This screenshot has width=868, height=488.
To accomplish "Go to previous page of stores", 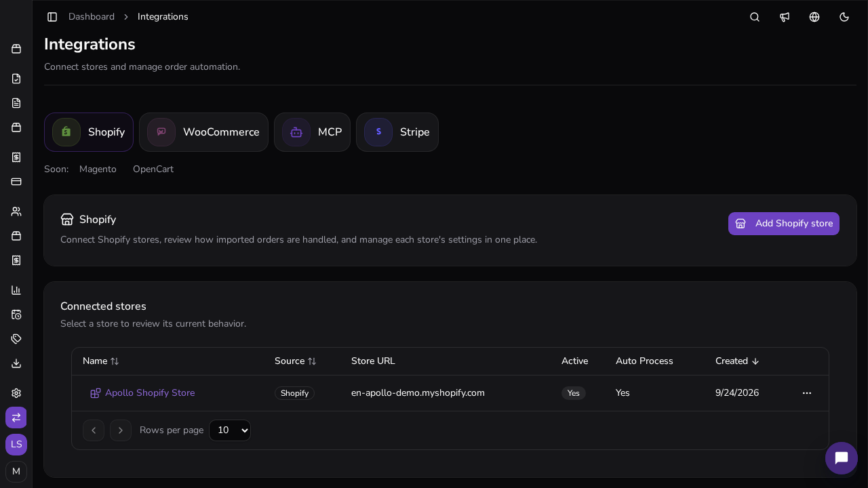I will 94,430.
